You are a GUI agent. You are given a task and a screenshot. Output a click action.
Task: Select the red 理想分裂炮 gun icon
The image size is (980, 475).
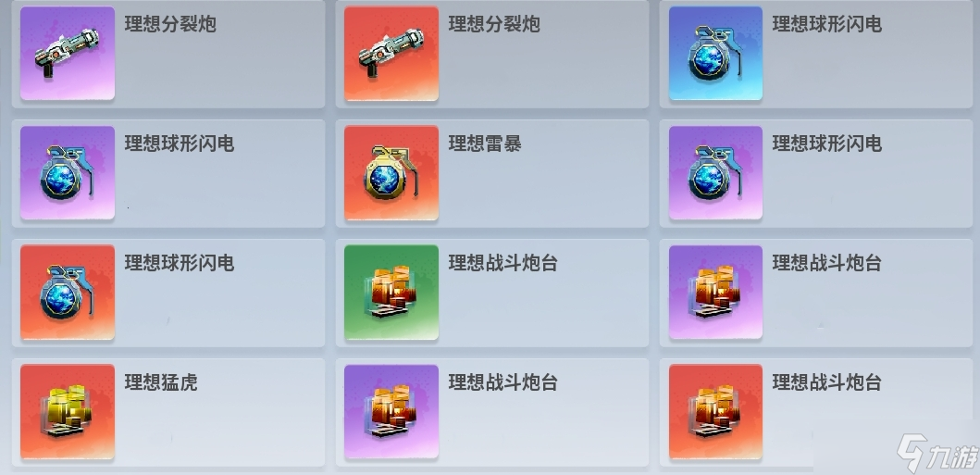[x=391, y=53]
